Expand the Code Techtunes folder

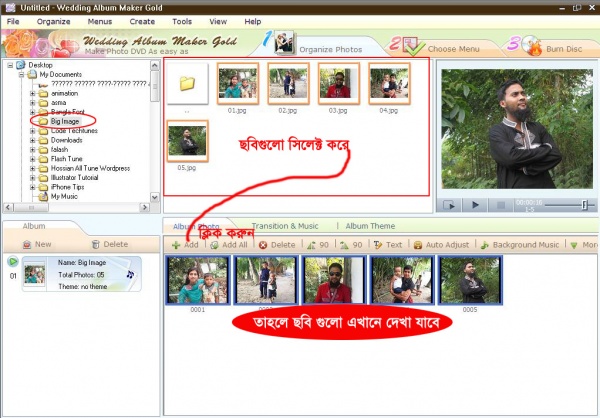click(x=33, y=131)
